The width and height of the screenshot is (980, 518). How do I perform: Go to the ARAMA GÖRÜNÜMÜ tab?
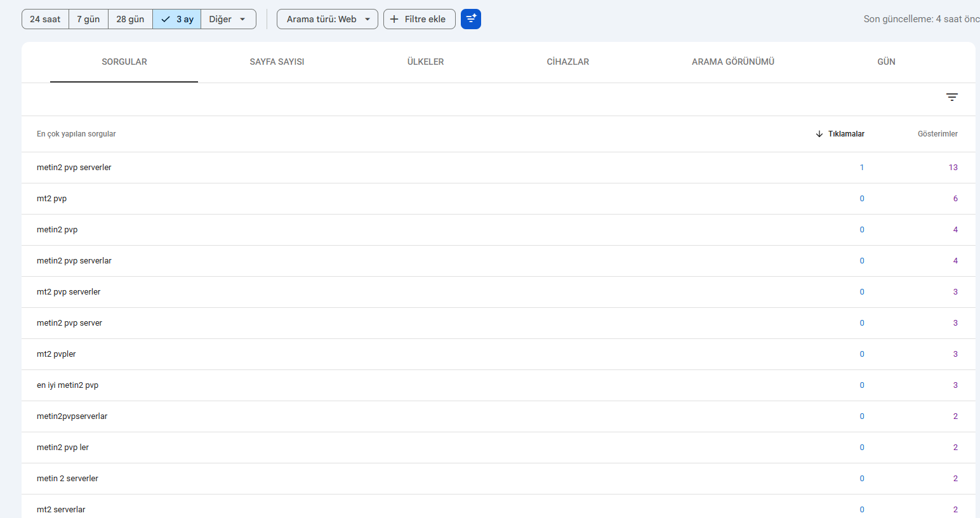[x=732, y=62]
